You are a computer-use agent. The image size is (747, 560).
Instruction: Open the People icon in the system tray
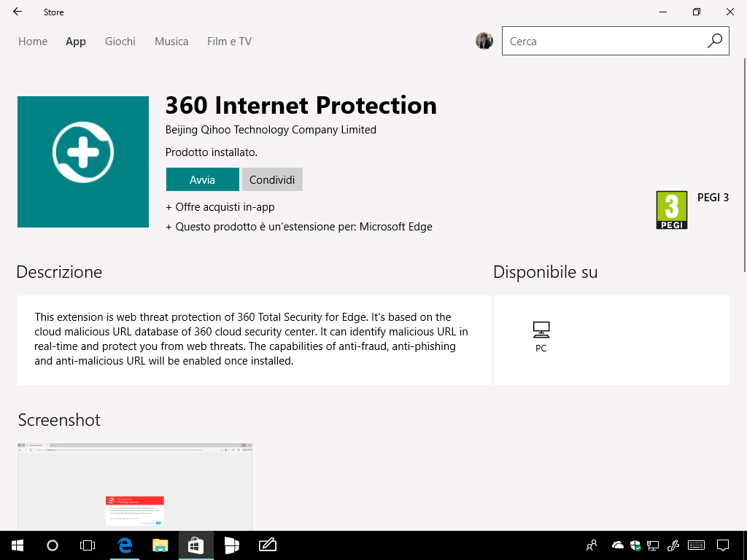point(592,545)
